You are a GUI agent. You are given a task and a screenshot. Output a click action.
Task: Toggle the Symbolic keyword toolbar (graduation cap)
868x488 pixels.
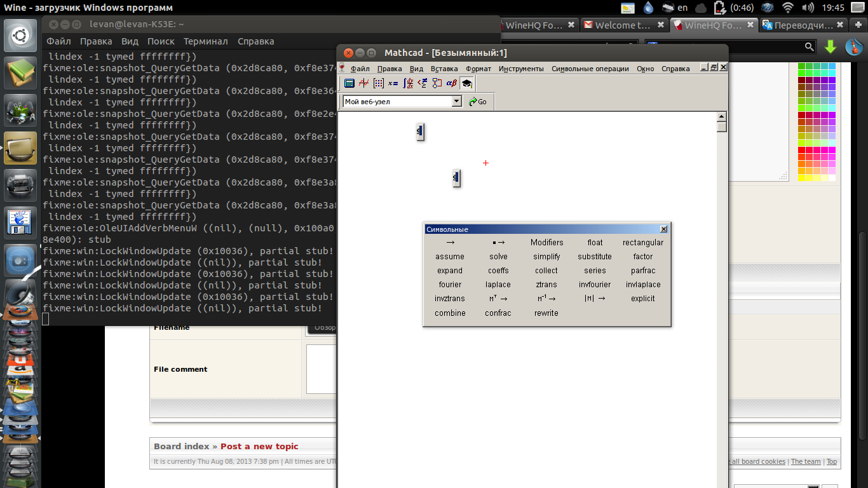[x=466, y=83]
